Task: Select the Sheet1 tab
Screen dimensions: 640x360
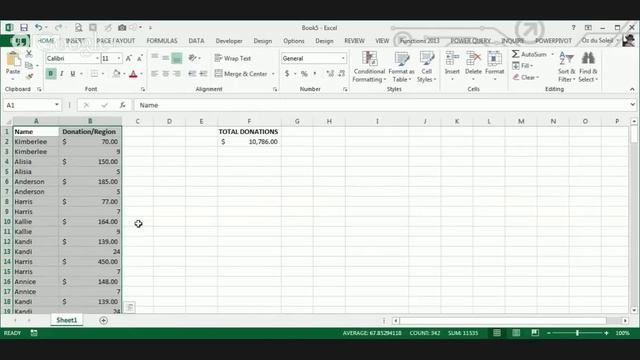Action: click(67, 320)
